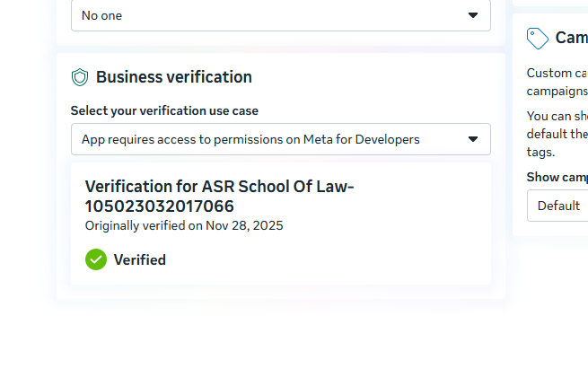Image resolution: width=588 pixels, height=386 pixels.
Task: Click the 'Verification for ASR School Of Law' title
Action: click(x=219, y=197)
